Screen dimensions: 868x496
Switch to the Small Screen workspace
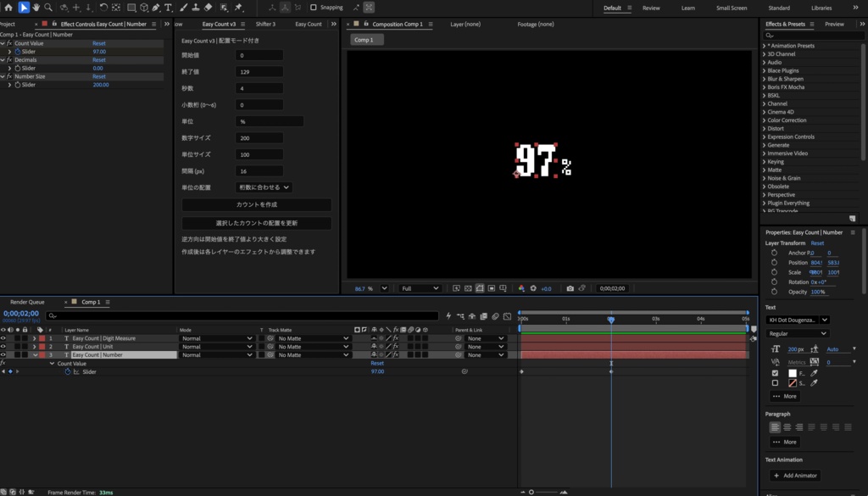point(732,8)
